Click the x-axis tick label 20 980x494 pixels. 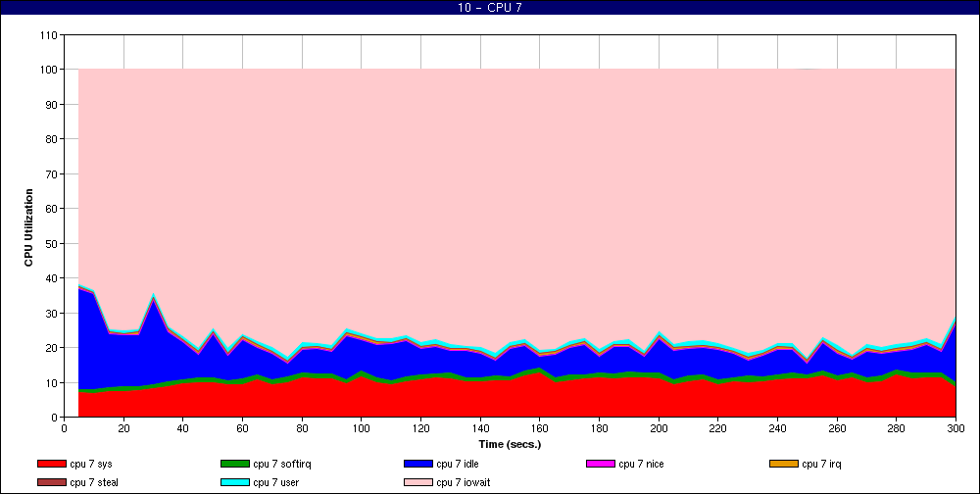click(123, 428)
